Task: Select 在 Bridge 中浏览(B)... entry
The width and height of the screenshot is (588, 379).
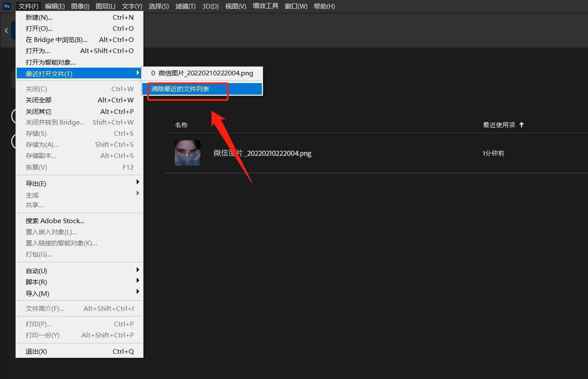Action: point(80,40)
